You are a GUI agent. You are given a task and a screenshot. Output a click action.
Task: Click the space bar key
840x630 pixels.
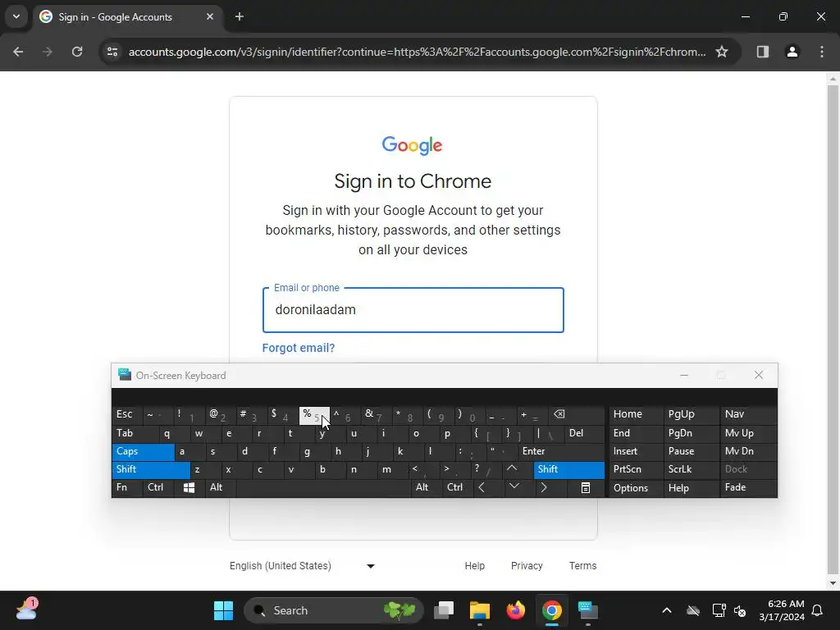pos(323,487)
